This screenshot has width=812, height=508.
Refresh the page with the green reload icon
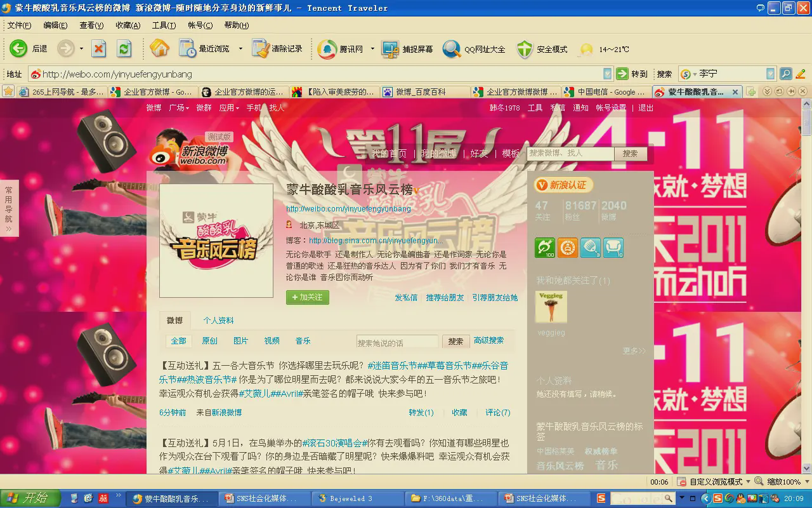click(124, 48)
